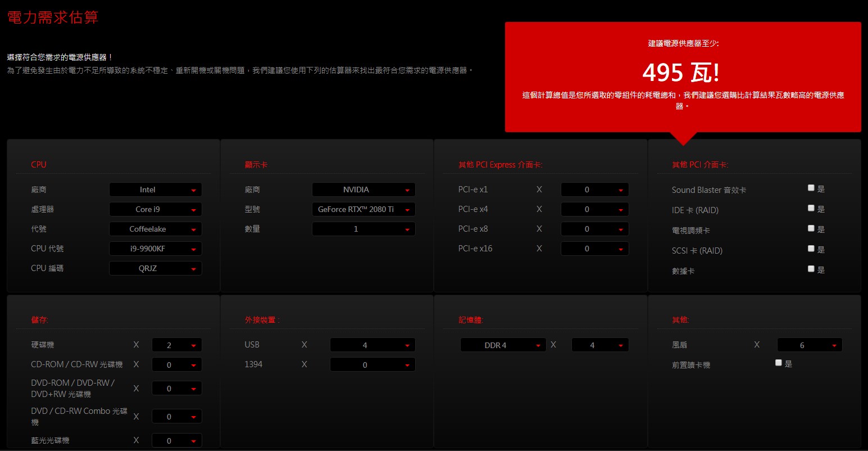Open the 硬碟機 quantity dropdown
Image resolution: width=868 pixels, height=451 pixels.
(176, 345)
